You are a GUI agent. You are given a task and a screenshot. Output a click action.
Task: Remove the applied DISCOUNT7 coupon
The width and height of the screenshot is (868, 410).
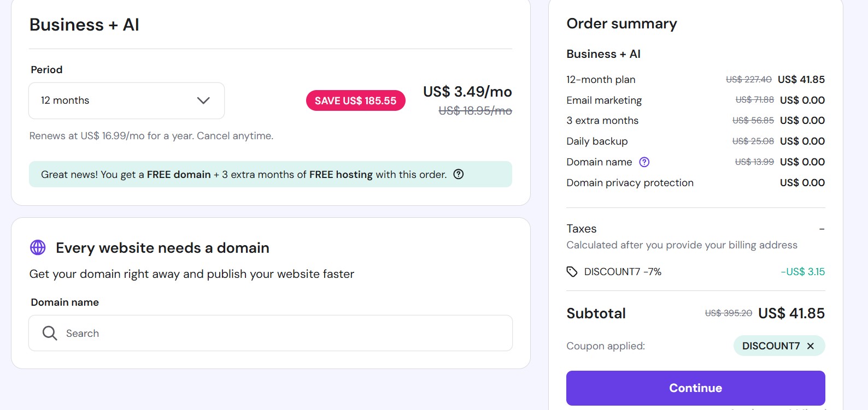811,346
